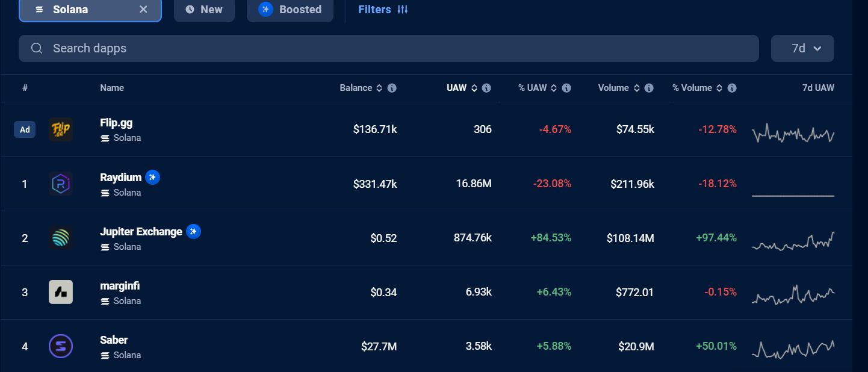This screenshot has height=372, width=868.
Task: Click the Solana chain label under Saber
Action: pos(120,355)
